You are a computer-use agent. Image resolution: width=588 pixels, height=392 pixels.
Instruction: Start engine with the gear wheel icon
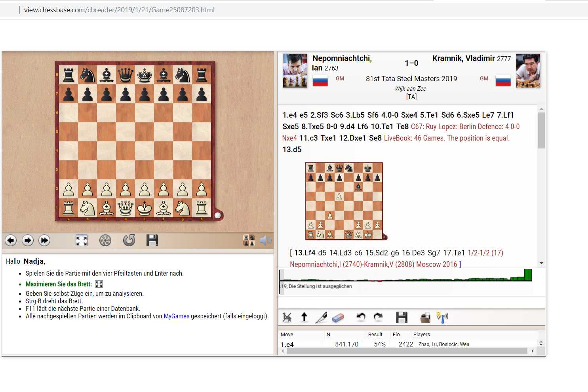105,240
